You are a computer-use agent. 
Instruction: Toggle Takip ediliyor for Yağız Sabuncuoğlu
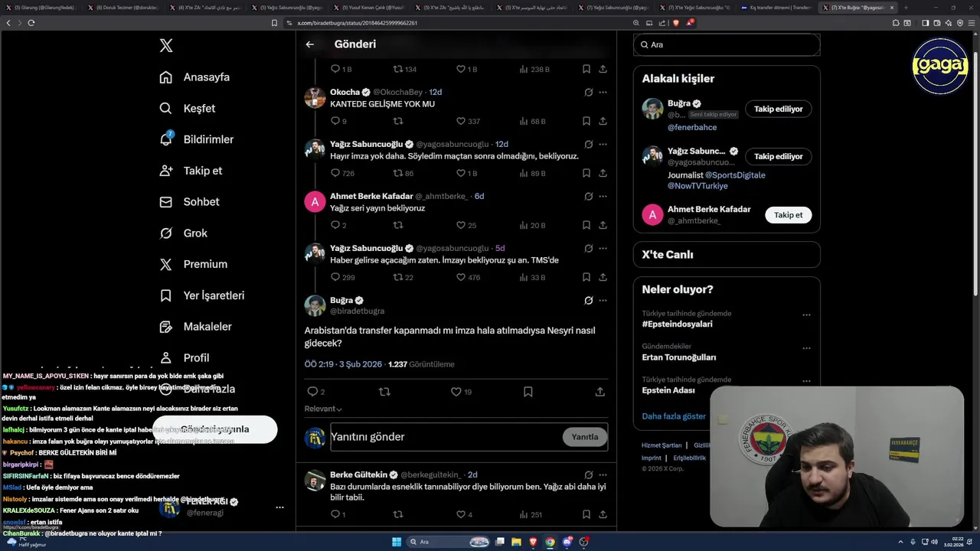778,156
